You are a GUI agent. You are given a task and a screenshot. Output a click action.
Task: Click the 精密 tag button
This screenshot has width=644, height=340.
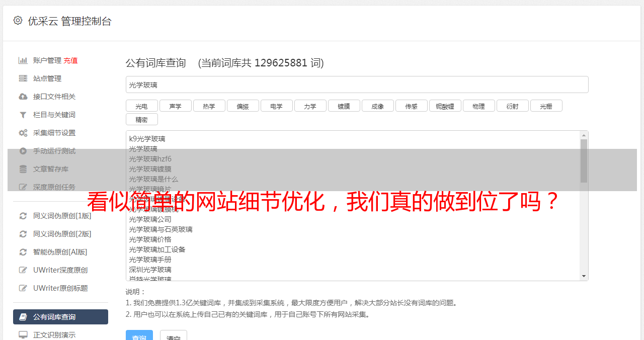pyautogui.click(x=142, y=120)
